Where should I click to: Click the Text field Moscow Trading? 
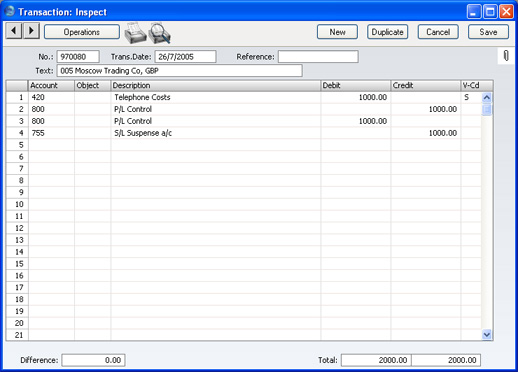[180, 71]
